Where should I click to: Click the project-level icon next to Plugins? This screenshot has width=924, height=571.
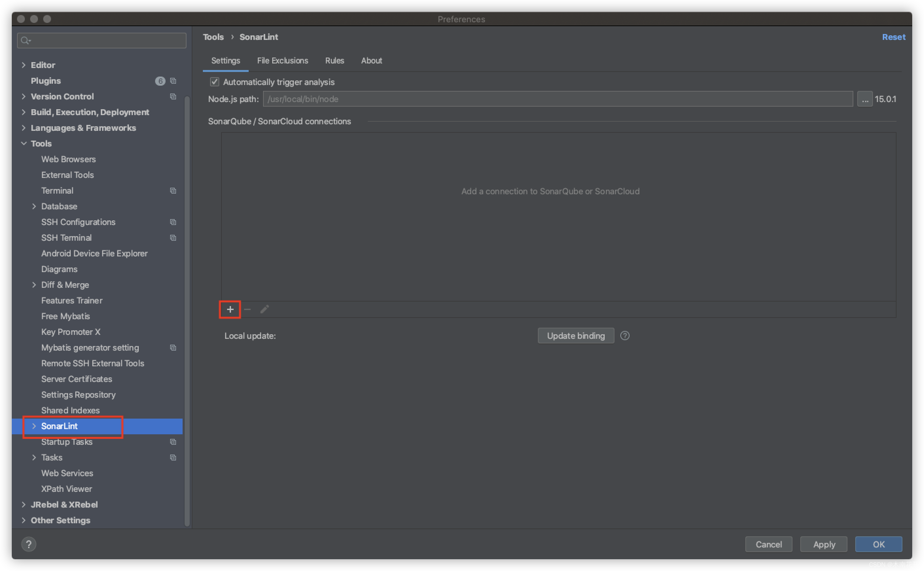(173, 81)
